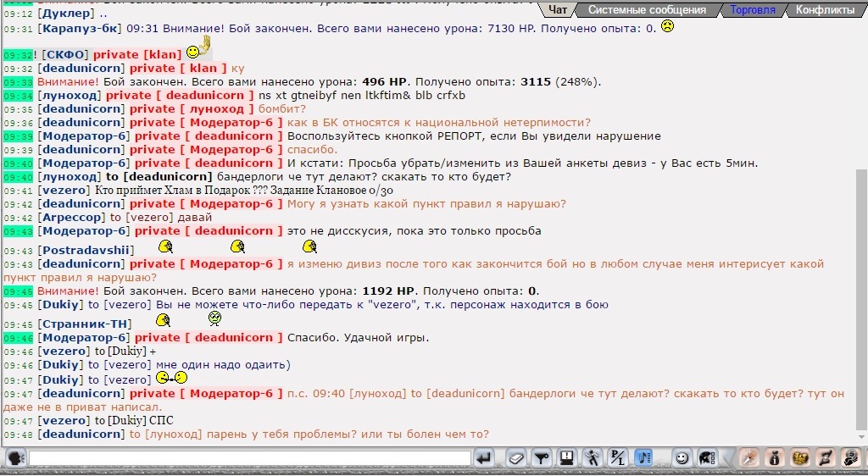Click nickname луноход in the 09:34 message
868x476 pixels.
69,96
